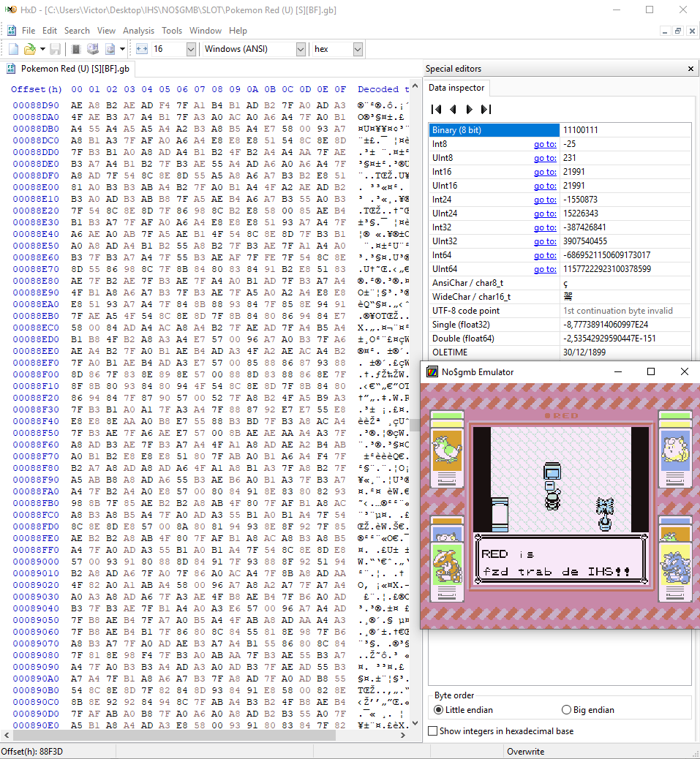Open the File menu
Viewport: 700px width, 759px height.
click(x=29, y=31)
